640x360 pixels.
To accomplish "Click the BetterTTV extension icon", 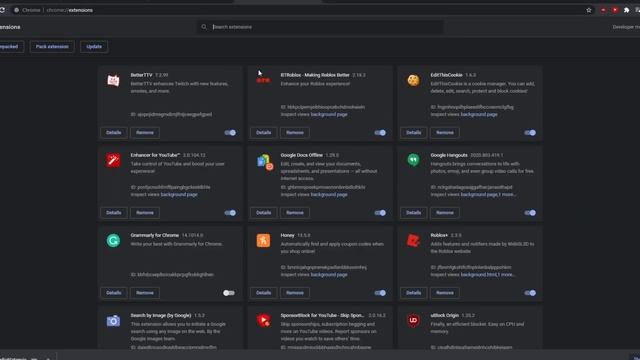I will click(x=113, y=80).
